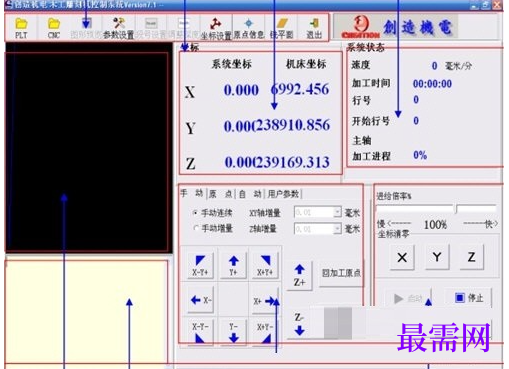Click the 速度 speed label
Viewport: 509px width, 369px height.
pyautogui.click(x=361, y=65)
